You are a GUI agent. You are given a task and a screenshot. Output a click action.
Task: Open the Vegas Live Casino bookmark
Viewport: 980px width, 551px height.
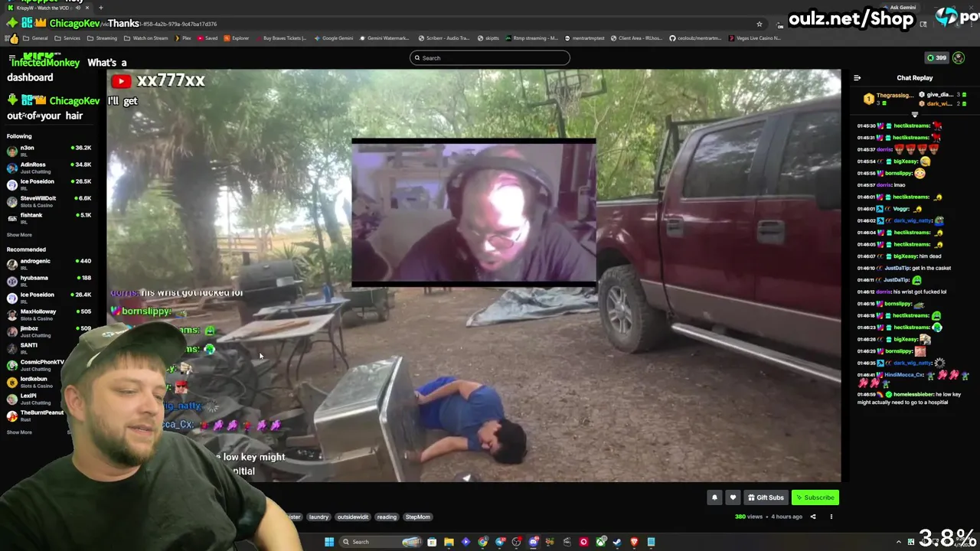click(754, 38)
